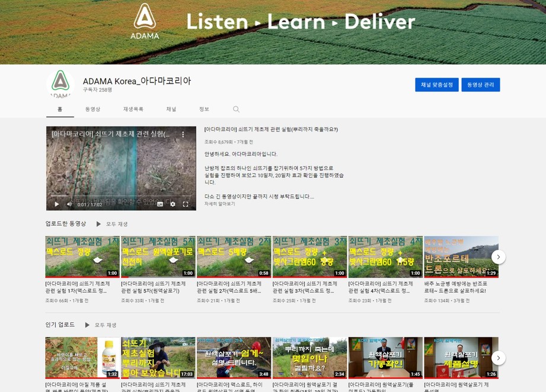The width and height of the screenshot is (546, 392).
Task: Click the 실험 1차 video title text
Action: pos(78,287)
